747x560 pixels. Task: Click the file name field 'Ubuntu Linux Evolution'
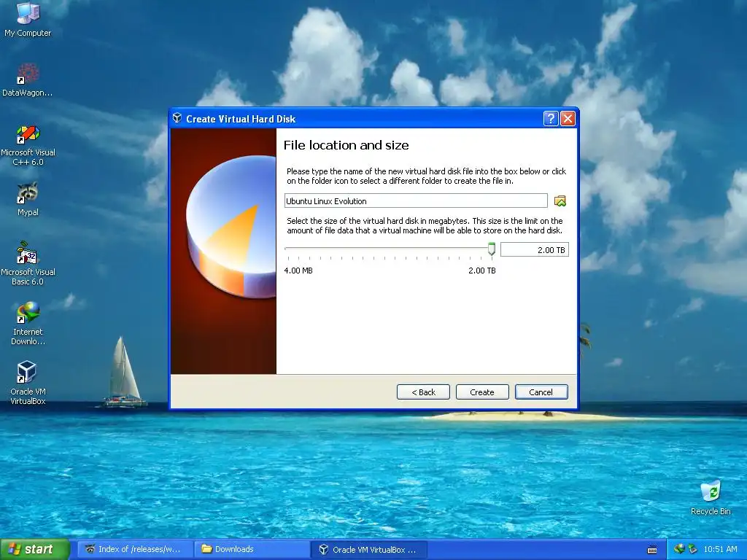point(416,201)
